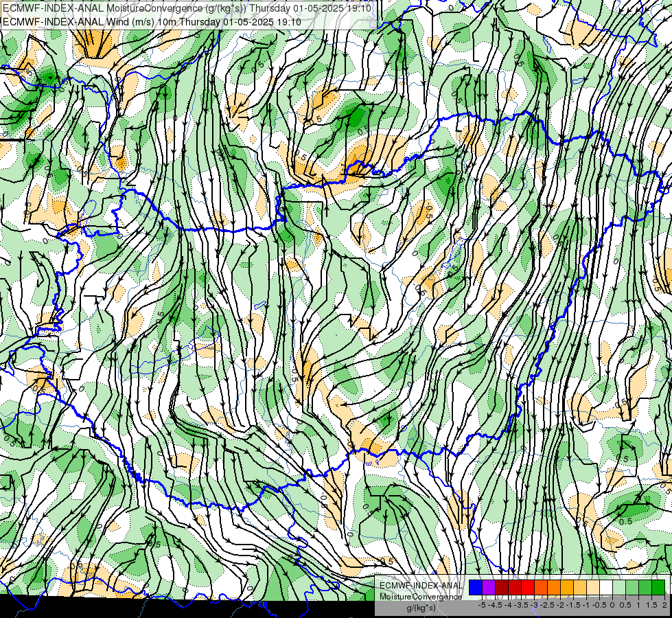Click the legend label 'ECMWF-INDEX-ANAL'
Viewport: 672px width, 618px height.
coord(421,586)
